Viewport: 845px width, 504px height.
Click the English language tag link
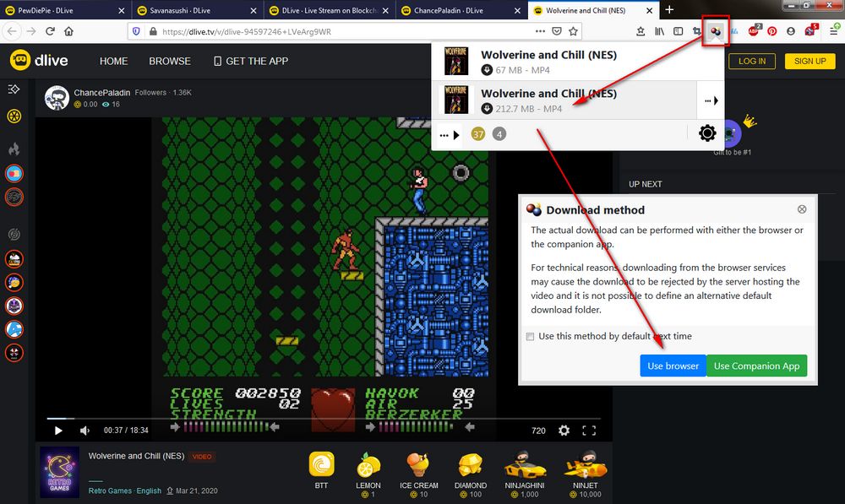[149, 490]
